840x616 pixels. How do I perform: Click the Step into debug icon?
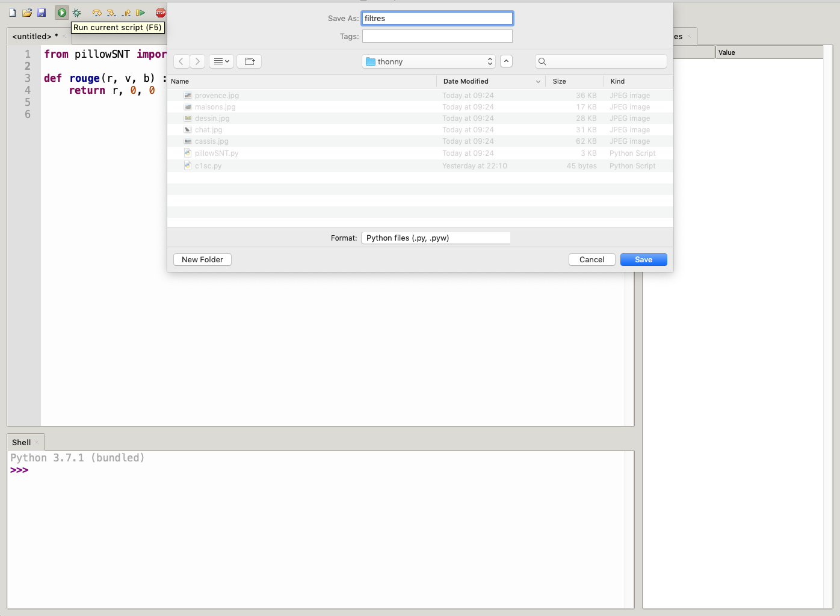click(x=111, y=13)
